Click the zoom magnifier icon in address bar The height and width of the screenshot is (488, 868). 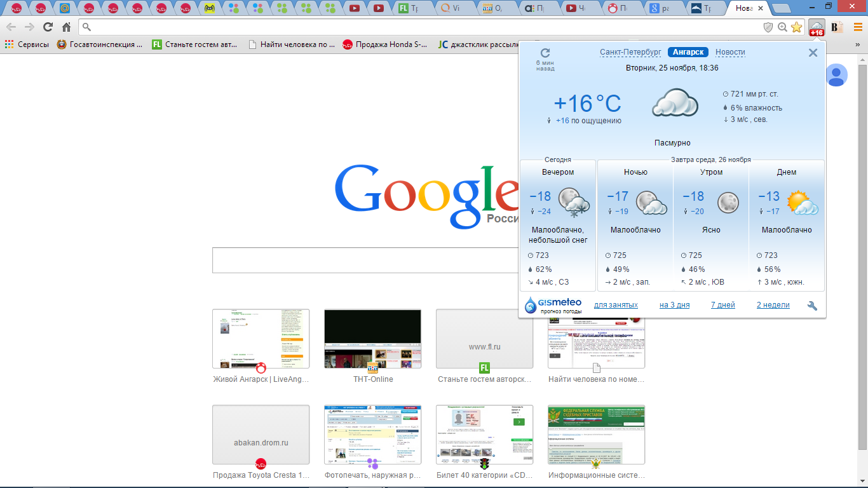click(x=782, y=27)
